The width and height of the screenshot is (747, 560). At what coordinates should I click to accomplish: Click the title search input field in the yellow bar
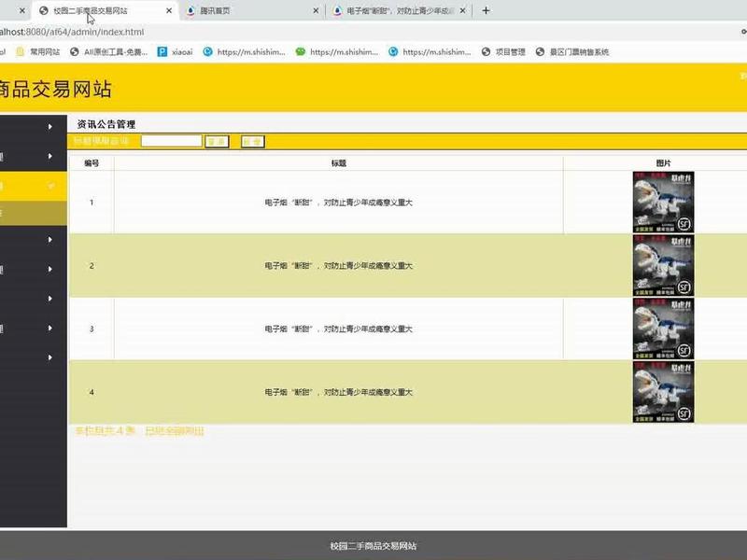(172, 141)
